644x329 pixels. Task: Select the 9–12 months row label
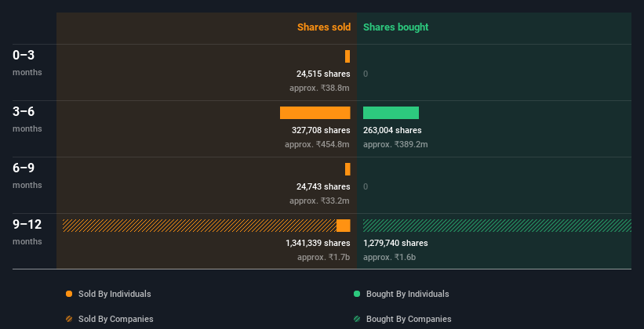tap(27, 232)
